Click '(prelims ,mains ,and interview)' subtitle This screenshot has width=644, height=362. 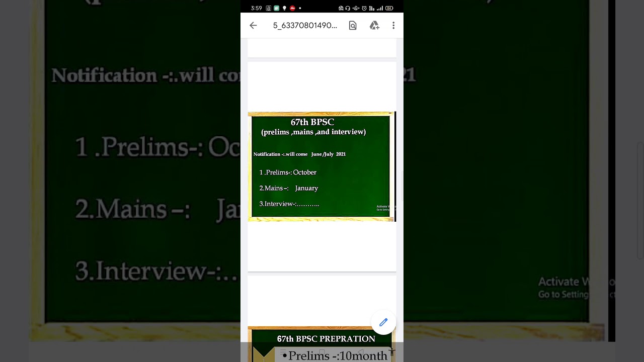click(313, 132)
